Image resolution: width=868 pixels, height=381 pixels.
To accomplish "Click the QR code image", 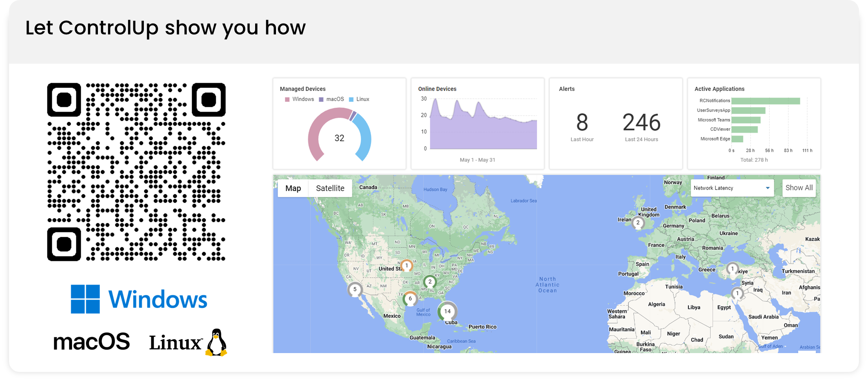I will [136, 172].
